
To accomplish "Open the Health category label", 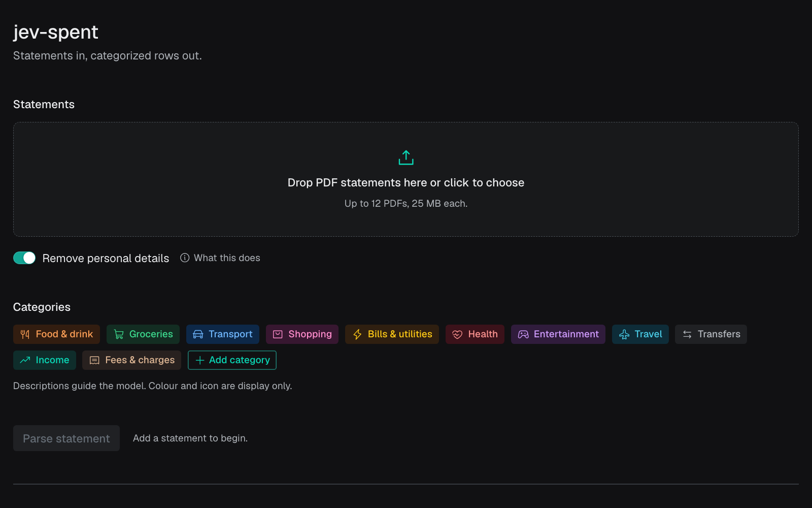I will click(x=483, y=334).
